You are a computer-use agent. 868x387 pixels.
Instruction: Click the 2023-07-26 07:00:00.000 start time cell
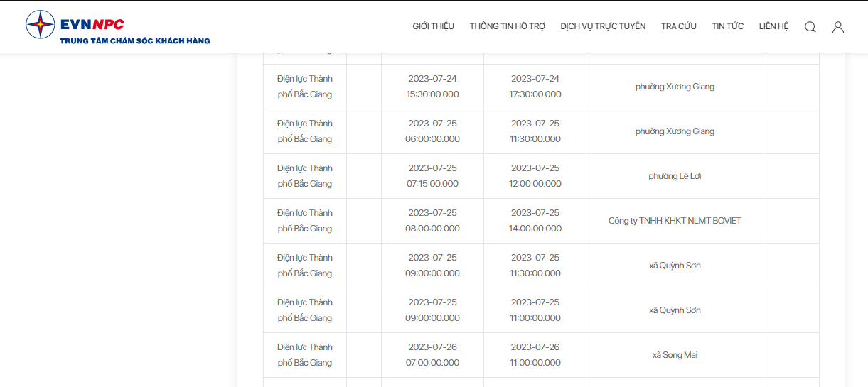432,355
